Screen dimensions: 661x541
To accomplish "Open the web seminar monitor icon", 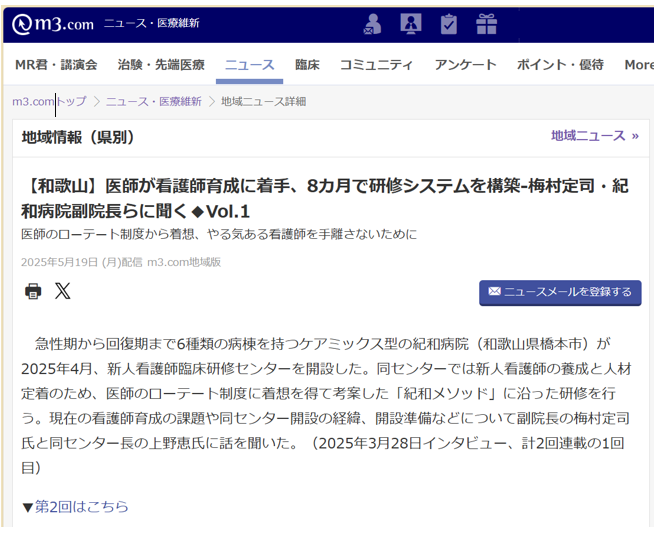I will click(411, 24).
